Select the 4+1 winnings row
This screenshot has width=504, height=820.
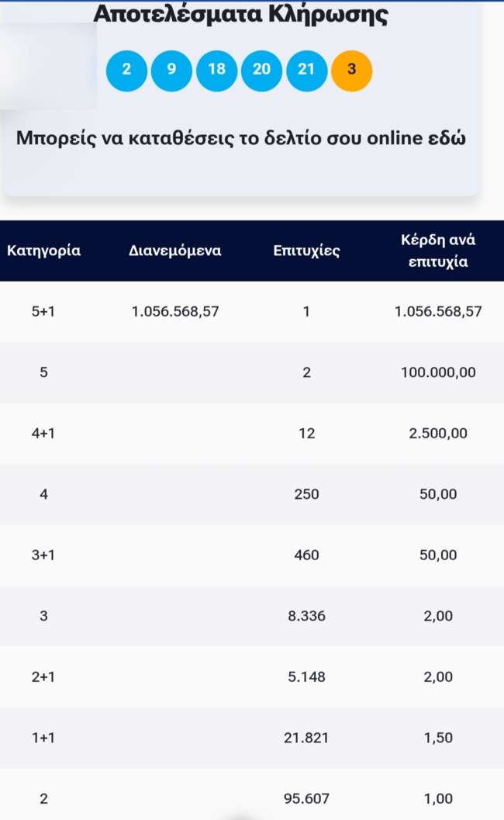(x=252, y=433)
